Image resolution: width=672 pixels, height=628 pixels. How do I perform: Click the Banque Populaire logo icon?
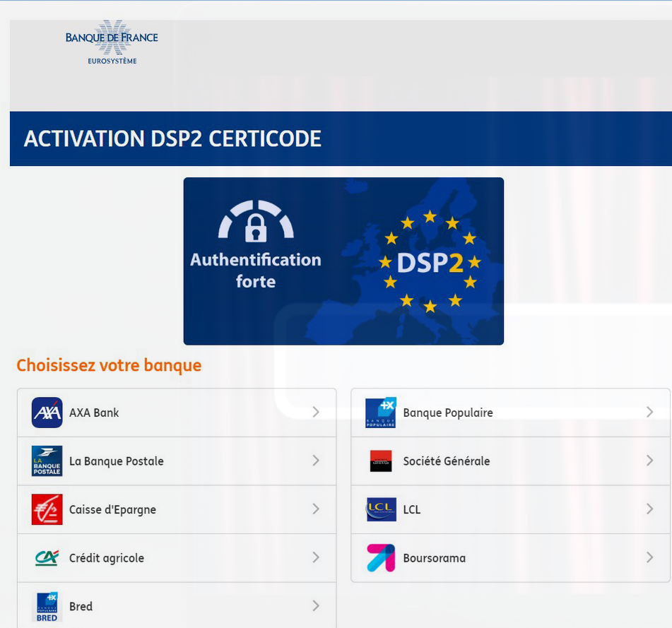point(381,413)
